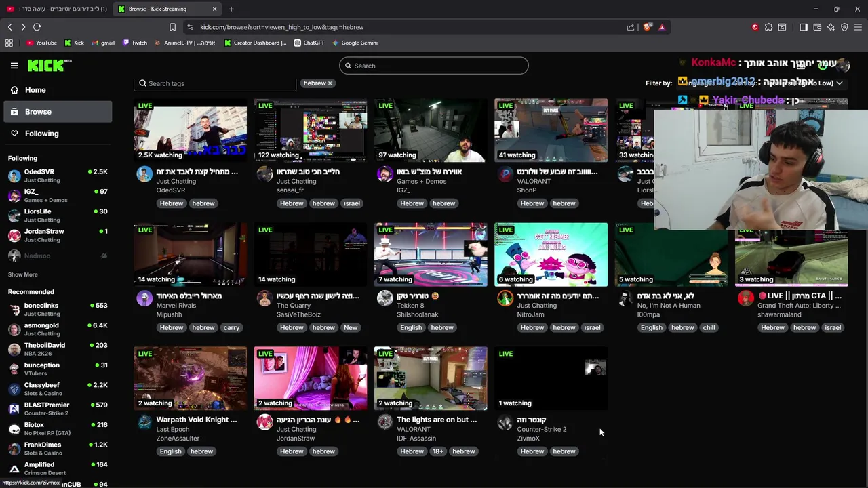Click TheboiiDavid avatar in sidebar
This screenshot has width=868, height=488.
click(x=14, y=349)
